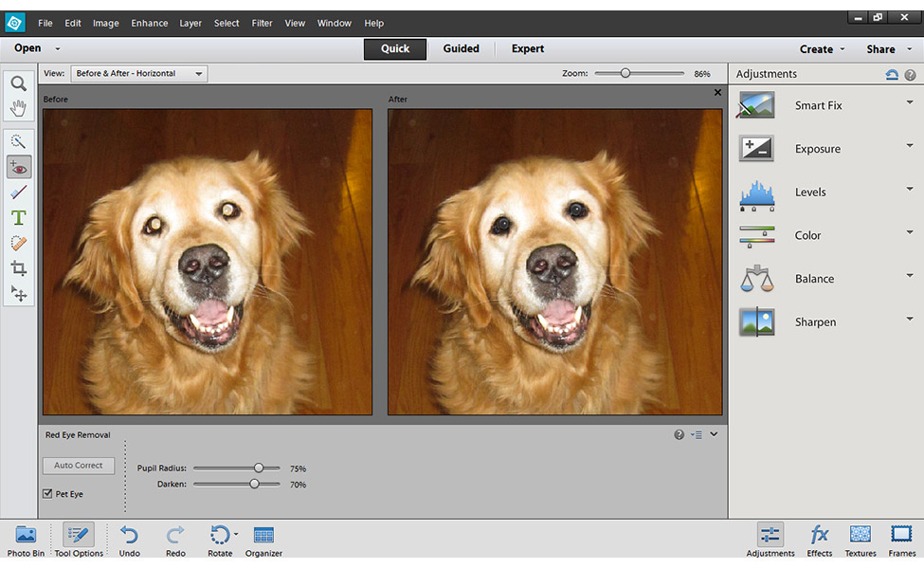Open the View mode dropdown
Screen dimensions: 924x569
click(138, 74)
